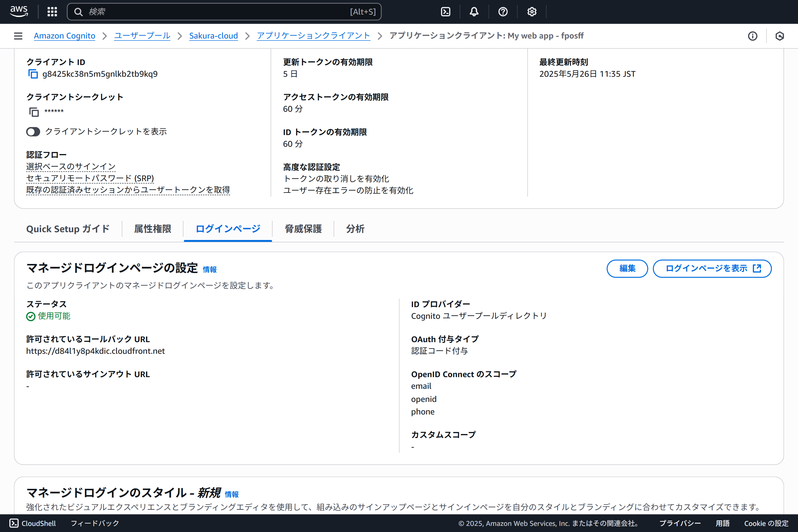Click the green 使用可能 status check icon
Screen dimensions: 798x532
pyautogui.click(x=31, y=316)
